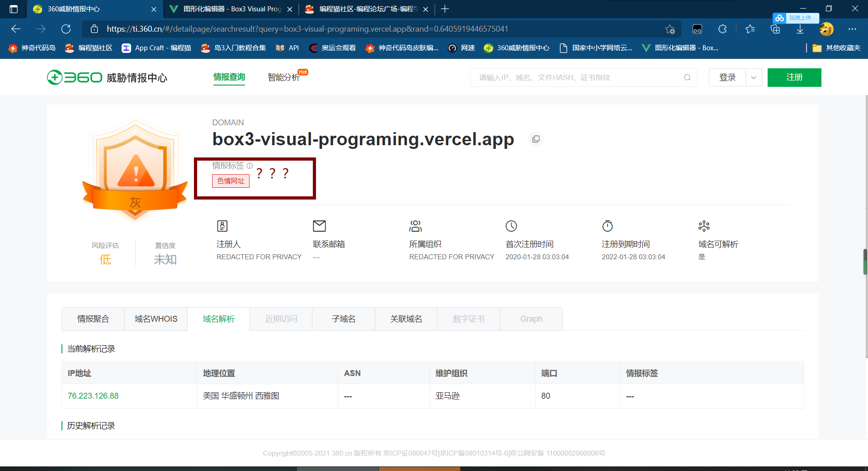868x471 pixels.
Task: Open the 智能分析 menu
Action: point(283,77)
